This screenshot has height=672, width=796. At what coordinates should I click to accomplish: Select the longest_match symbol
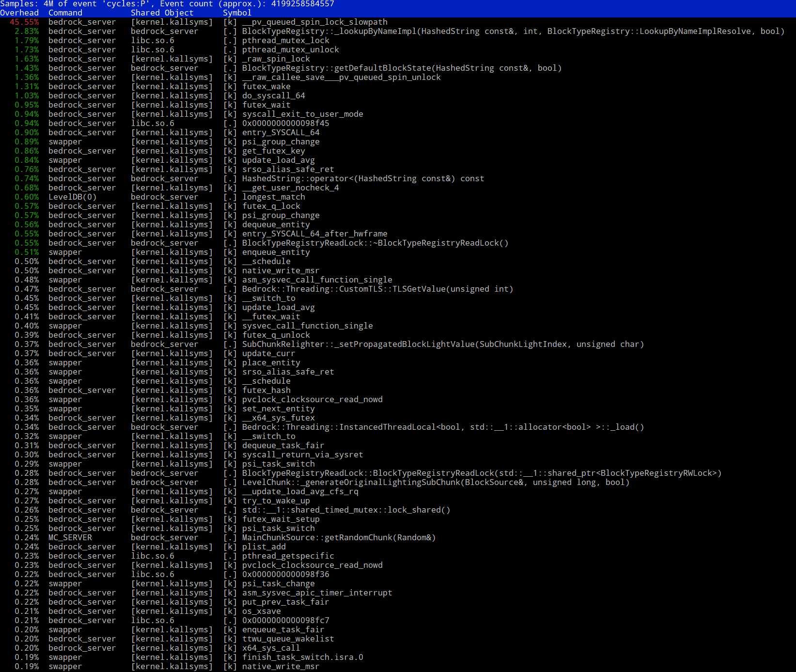point(274,197)
